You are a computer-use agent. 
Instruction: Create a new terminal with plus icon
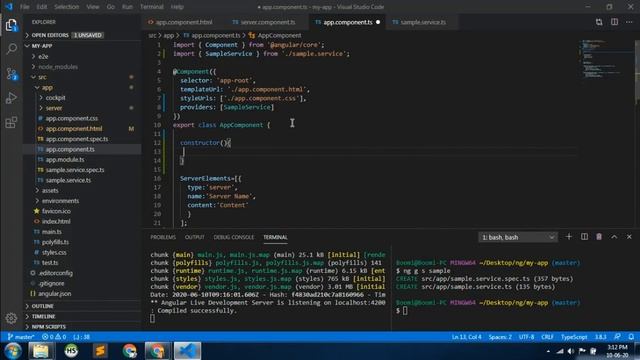pos(569,237)
